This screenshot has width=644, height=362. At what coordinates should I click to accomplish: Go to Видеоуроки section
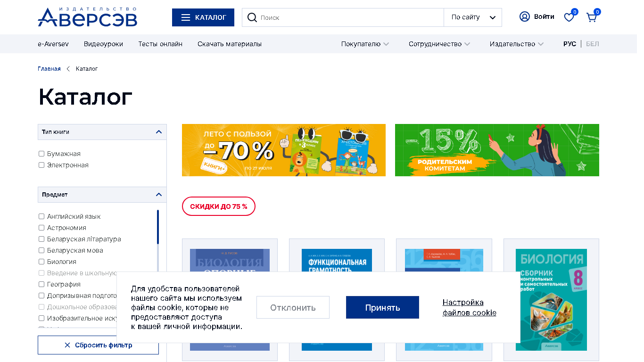[103, 44]
